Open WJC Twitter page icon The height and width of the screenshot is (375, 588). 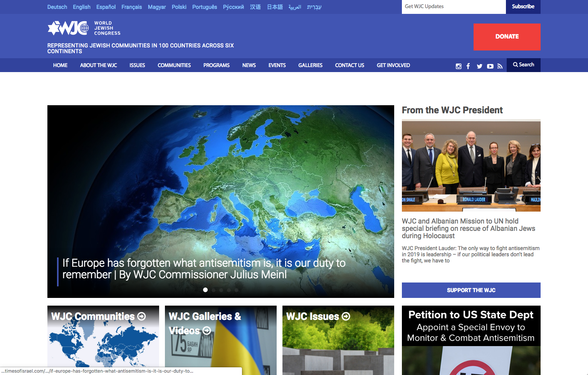click(x=479, y=66)
